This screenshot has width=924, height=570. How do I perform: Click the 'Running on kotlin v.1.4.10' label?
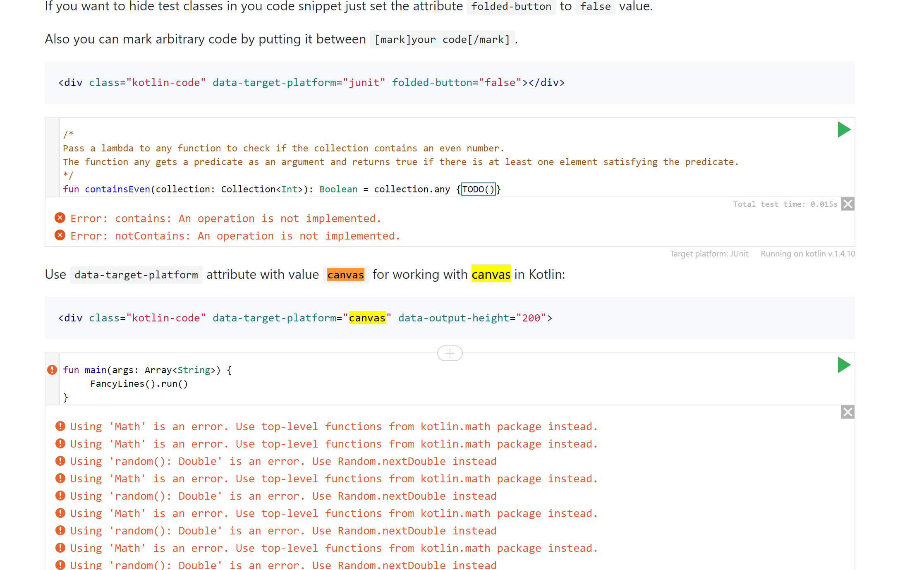[x=807, y=254]
